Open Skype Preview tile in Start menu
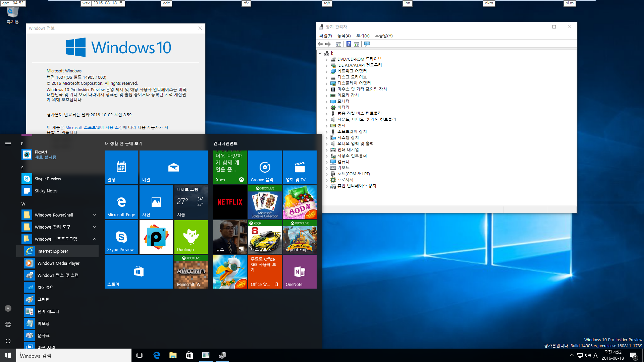 click(121, 236)
